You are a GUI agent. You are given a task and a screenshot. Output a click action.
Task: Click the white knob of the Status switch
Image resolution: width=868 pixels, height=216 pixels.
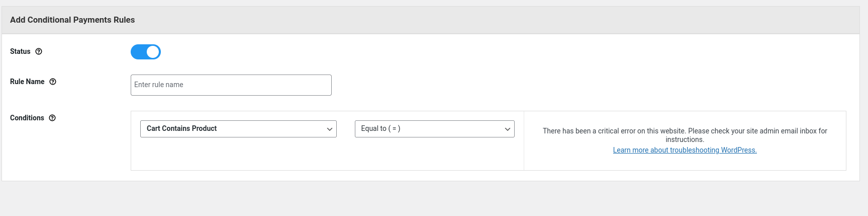pyautogui.click(x=153, y=52)
